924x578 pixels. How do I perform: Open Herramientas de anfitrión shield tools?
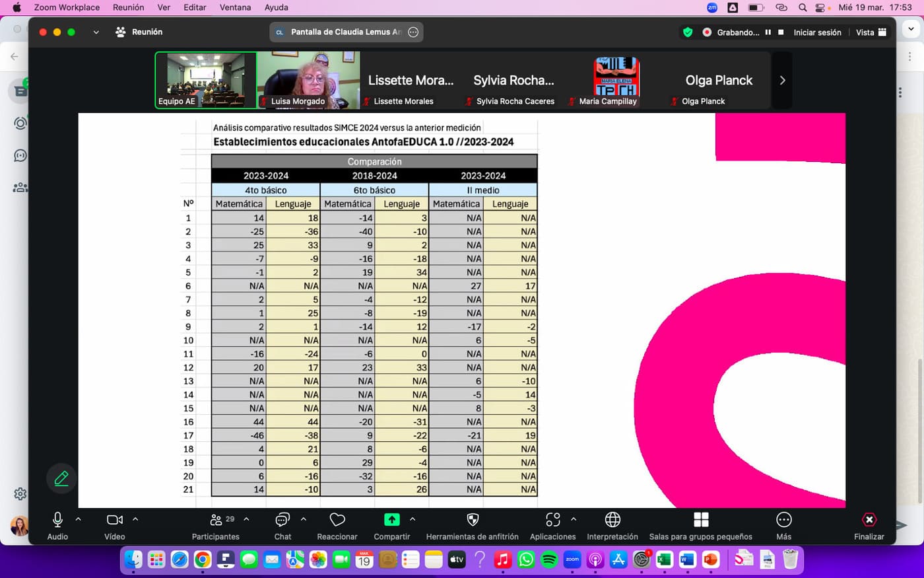coord(473,526)
